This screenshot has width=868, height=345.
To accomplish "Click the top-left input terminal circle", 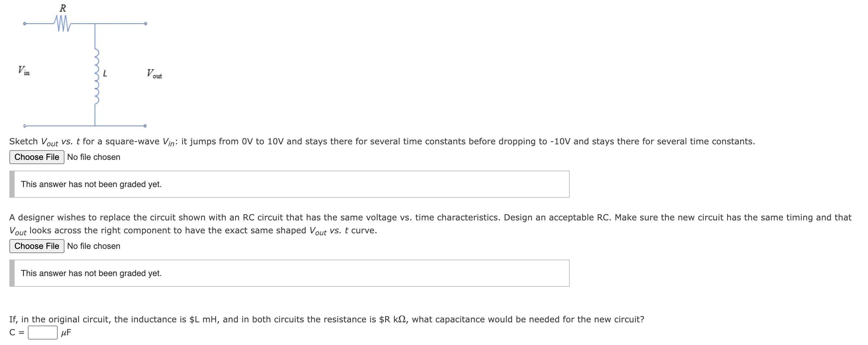I will click(25, 23).
